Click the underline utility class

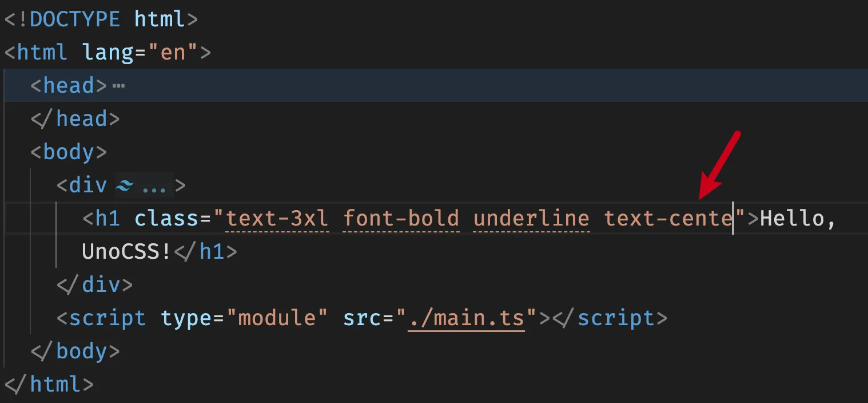[x=531, y=219]
